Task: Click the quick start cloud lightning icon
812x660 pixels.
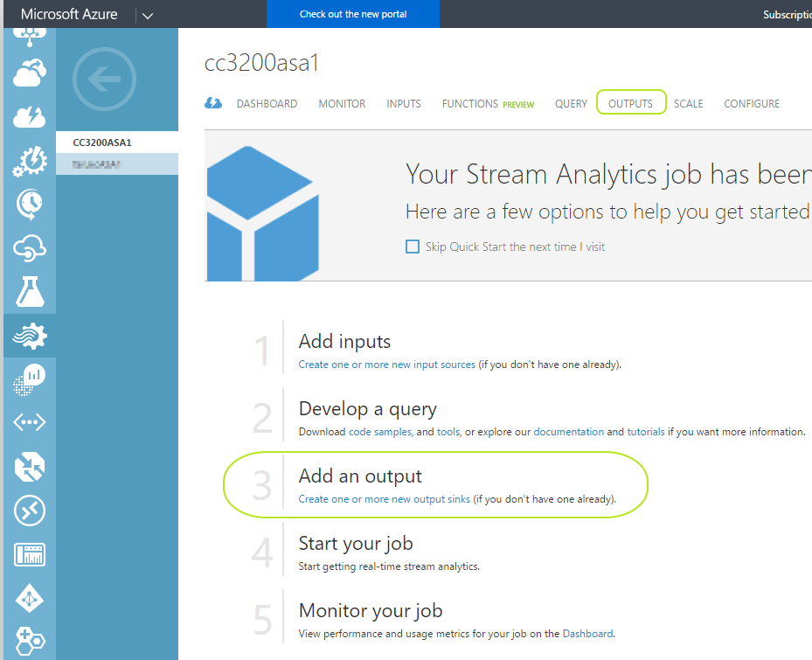Action: pyautogui.click(x=213, y=103)
